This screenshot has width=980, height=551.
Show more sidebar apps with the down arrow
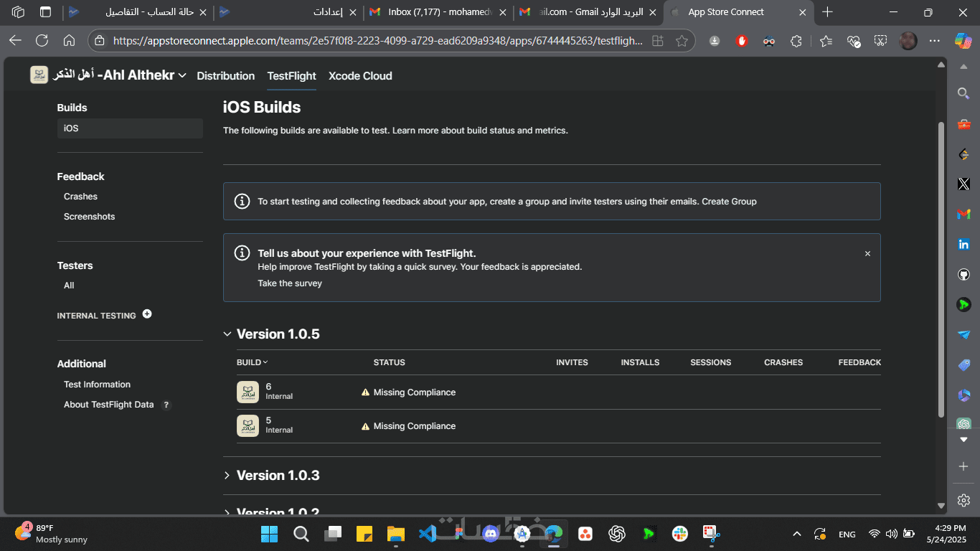(x=963, y=439)
